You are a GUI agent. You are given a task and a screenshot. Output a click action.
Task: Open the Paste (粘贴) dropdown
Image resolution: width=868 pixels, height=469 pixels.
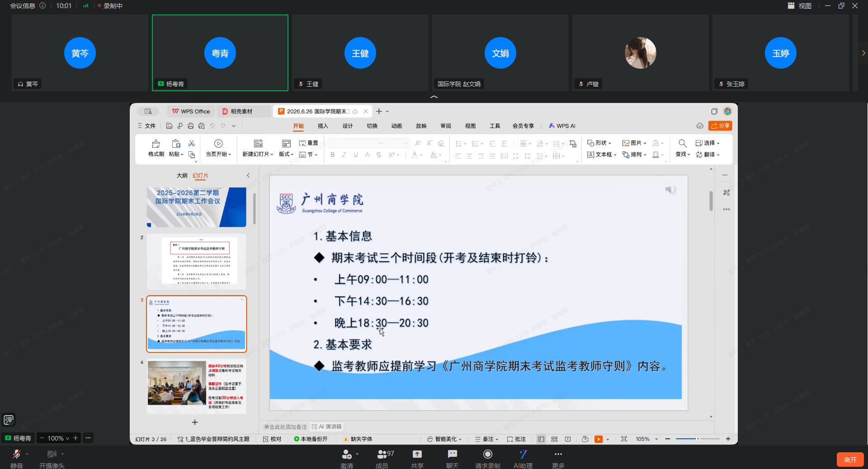pos(176,155)
